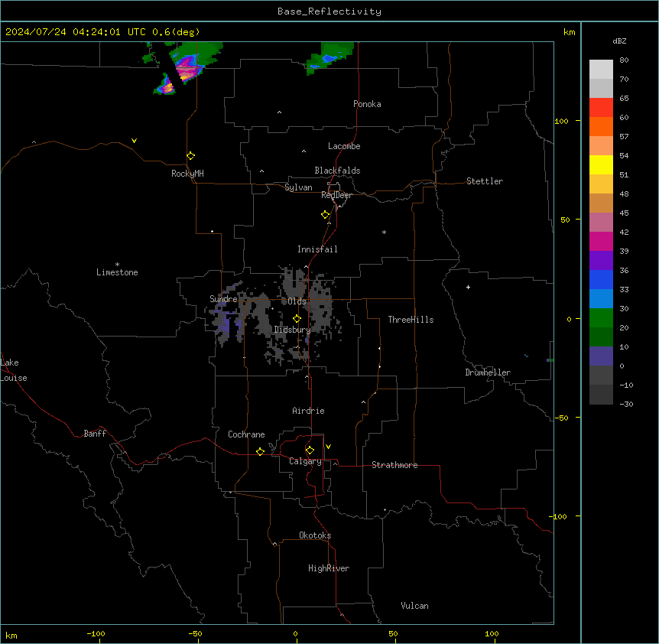This screenshot has height=644, width=659.
Task: Select the Banff label
Action: (x=95, y=434)
